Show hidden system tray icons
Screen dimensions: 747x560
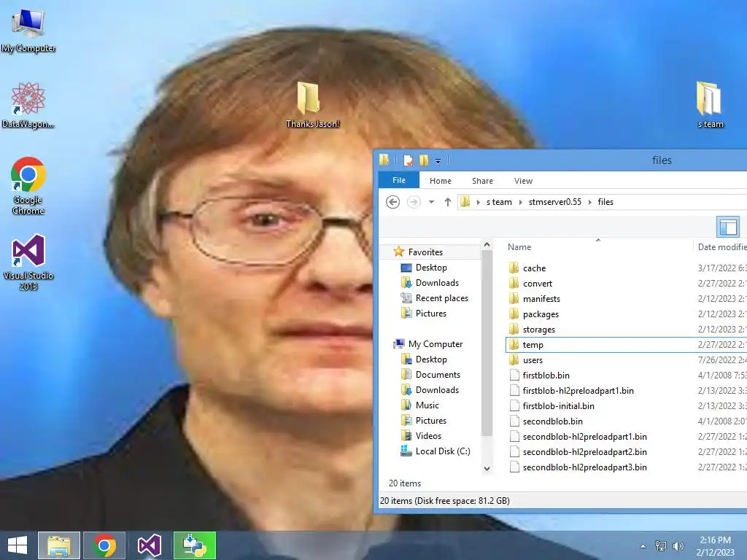point(643,546)
